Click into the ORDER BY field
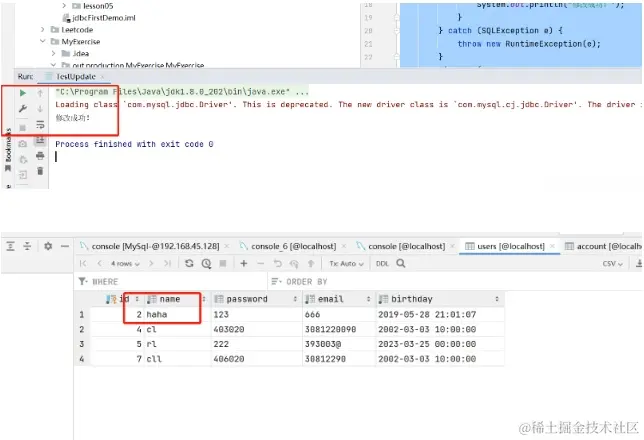This screenshot has width=644, height=440. [455, 281]
